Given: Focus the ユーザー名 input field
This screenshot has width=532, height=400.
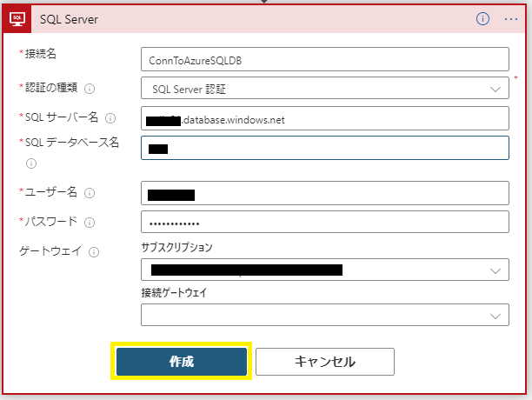Looking at the screenshot, I should 325,193.
